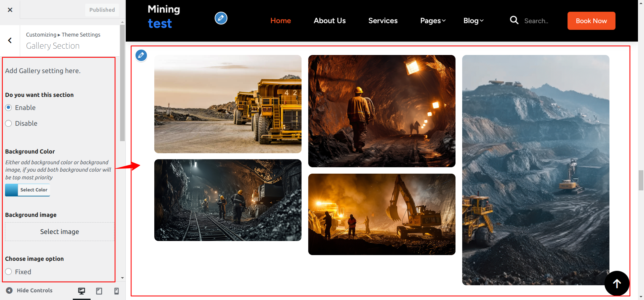Switch to mobile preview icon

pyautogui.click(x=116, y=291)
